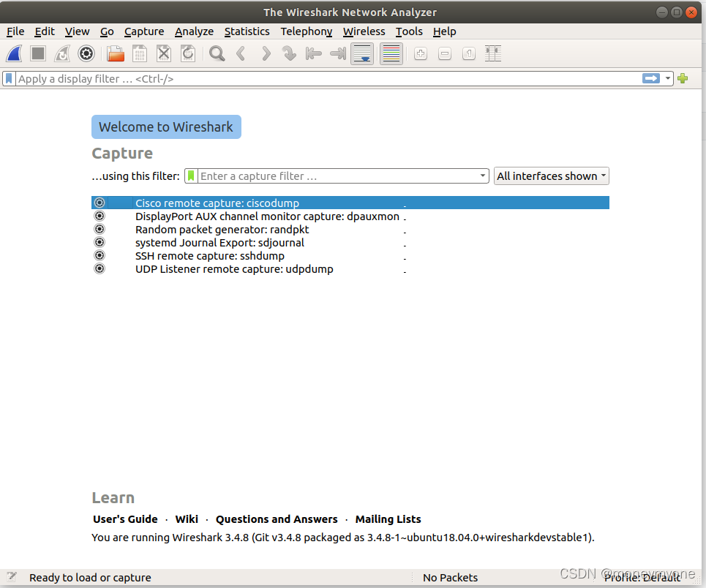The width and height of the screenshot is (706, 588).
Task: Click Profile: Default in status bar
Action: [642, 577]
